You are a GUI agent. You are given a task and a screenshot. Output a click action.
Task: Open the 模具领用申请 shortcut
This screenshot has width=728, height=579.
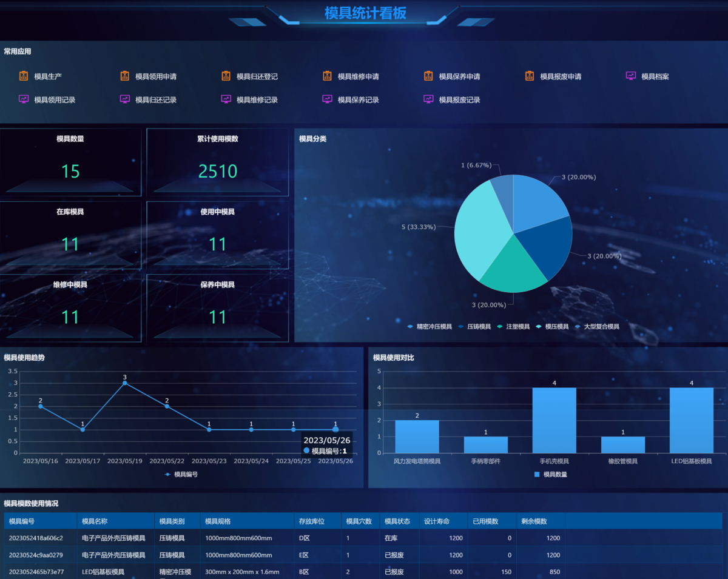(x=149, y=76)
